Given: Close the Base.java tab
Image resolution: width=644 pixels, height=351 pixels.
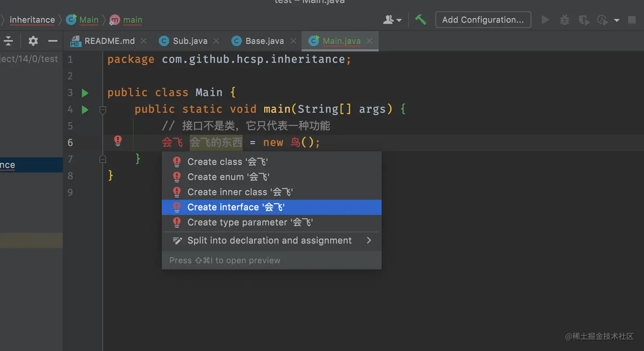Looking at the screenshot, I should click(x=293, y=41).
